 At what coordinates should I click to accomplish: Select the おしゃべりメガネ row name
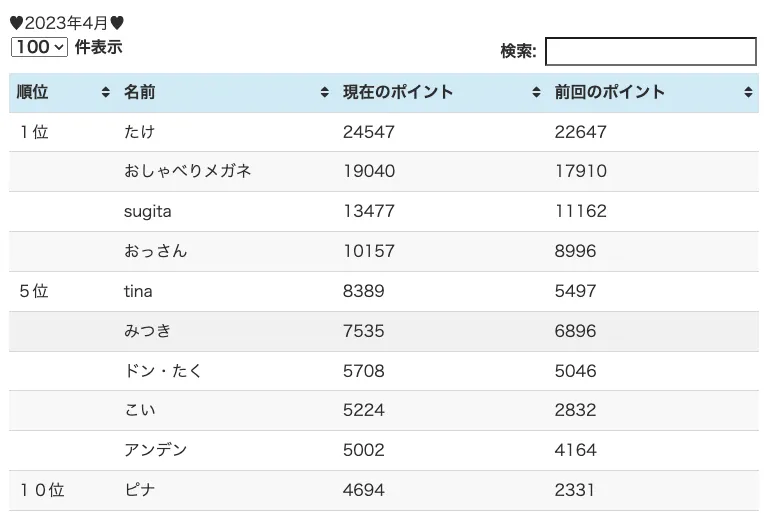pos(187,171)
